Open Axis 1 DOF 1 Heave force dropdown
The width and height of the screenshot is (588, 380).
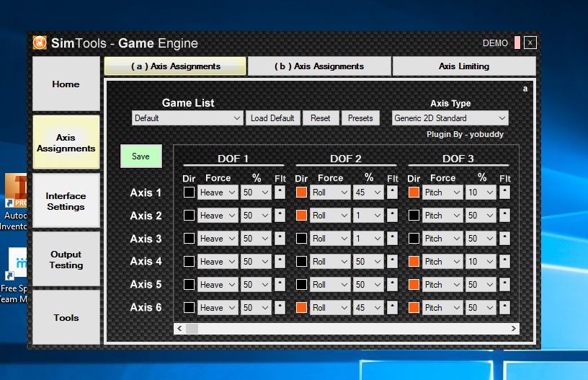[218, 193]
